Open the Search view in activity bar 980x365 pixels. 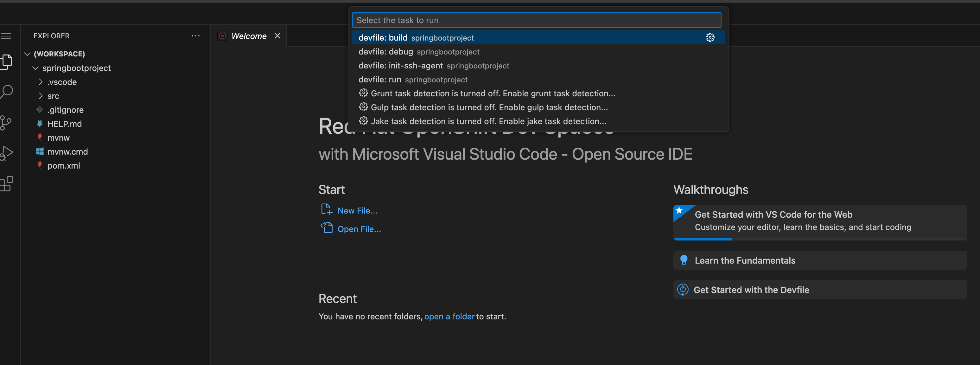click(6, 92)
